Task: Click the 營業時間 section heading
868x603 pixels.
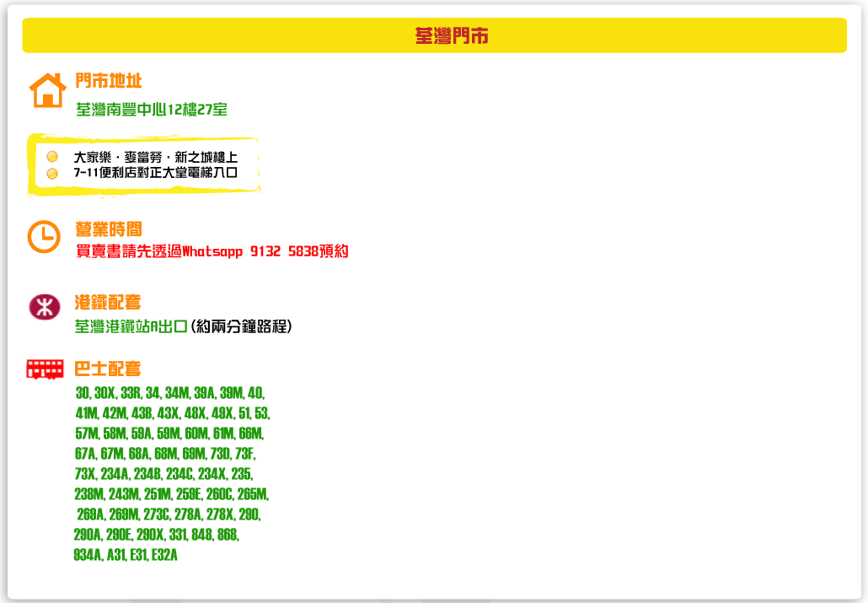Action: pos(110,229)
